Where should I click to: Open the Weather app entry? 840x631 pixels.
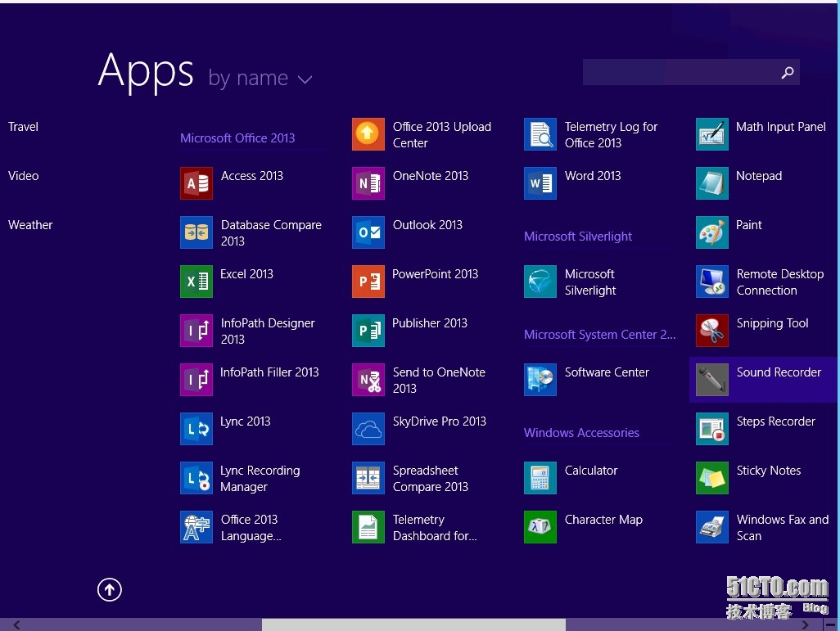(x=30, y=225)
